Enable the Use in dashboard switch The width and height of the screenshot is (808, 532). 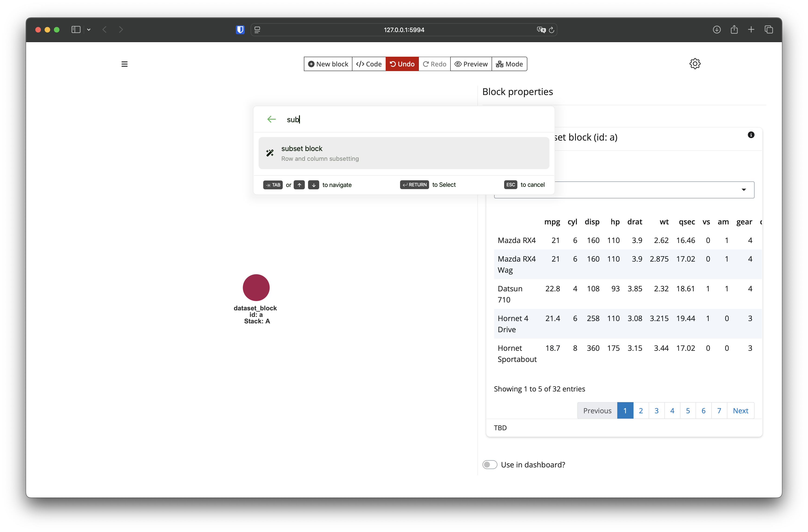489,464
